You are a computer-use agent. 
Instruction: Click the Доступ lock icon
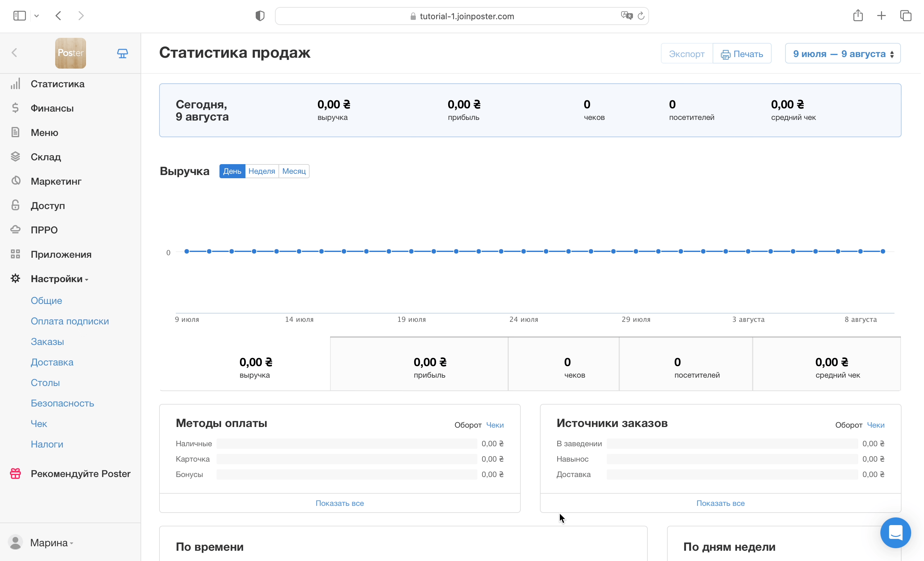(15, 205)
